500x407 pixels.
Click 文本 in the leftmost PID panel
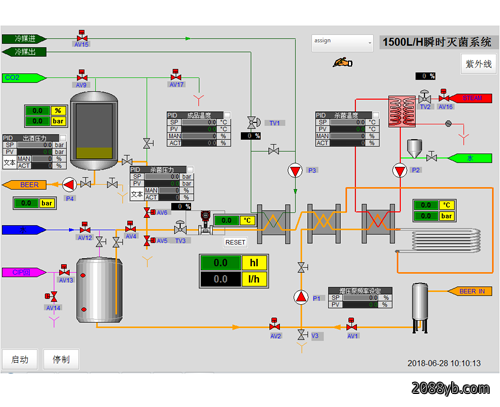coord(9,162)
